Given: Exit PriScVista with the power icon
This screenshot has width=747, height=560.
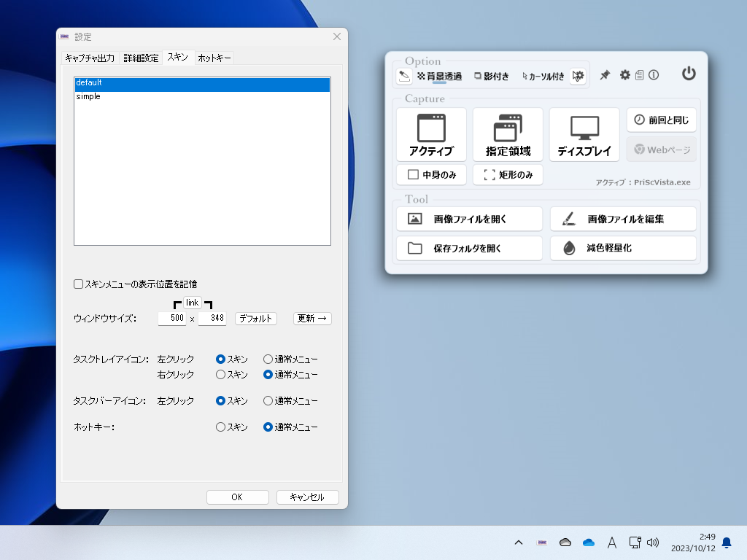Looking at the screenshot, I should point(688,74).
